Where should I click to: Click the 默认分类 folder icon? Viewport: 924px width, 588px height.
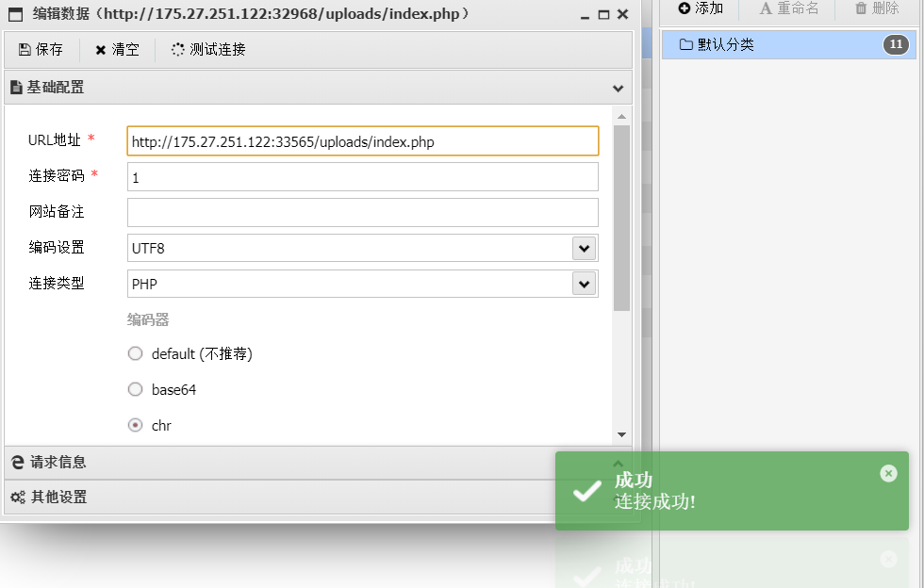(685, 44)
